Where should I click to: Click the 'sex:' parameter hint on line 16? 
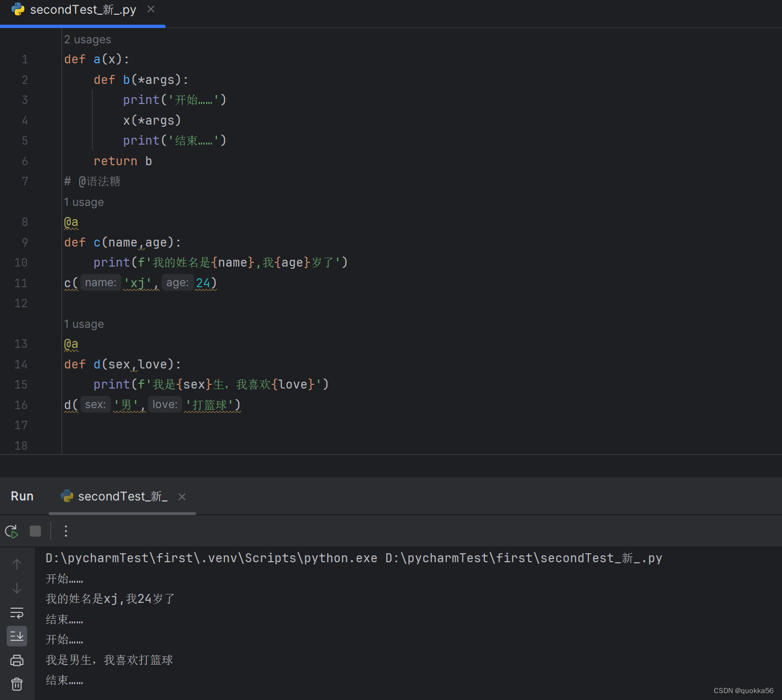point(96,404)
